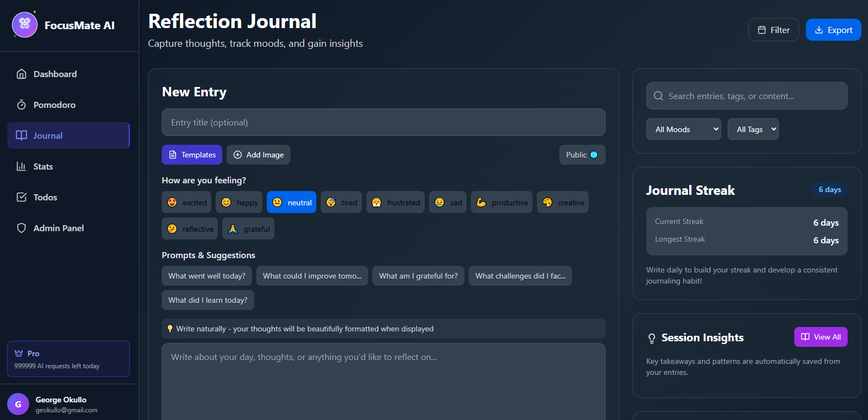Select the neutral mood chip
868x420 pixels.
click(x=292, y=202)
